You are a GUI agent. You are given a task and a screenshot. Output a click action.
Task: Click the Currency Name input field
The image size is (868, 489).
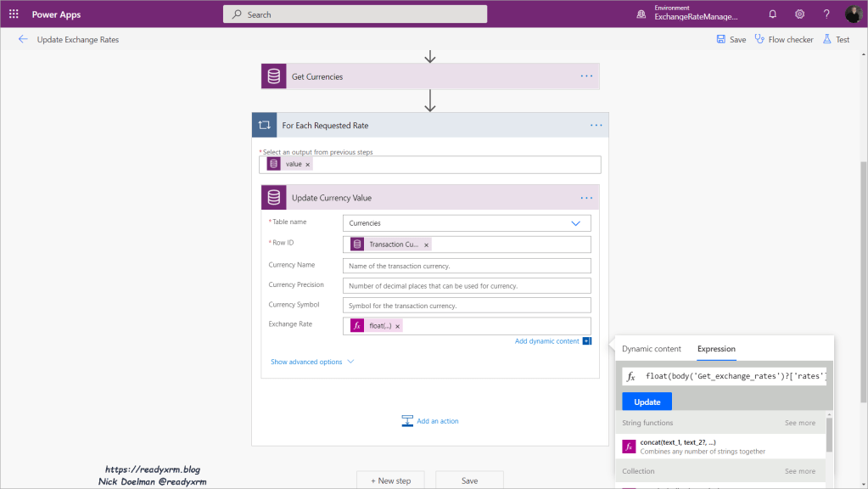(466, 266)
